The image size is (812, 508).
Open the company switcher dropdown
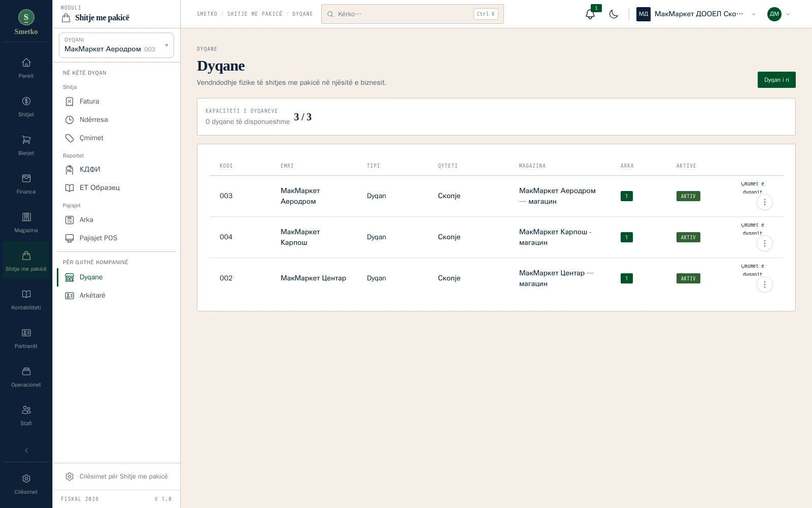pyautogui.click(x=696, y=14)
